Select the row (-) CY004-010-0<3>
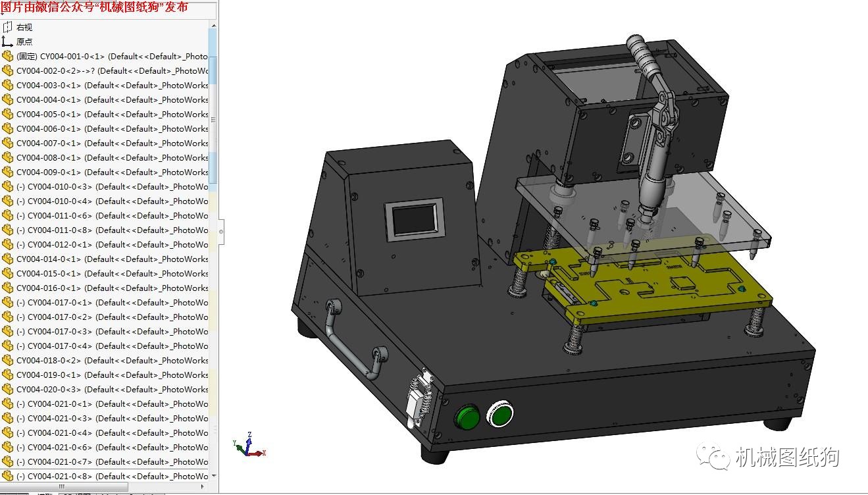This screenshot has width=868, height=495. (105, 186)
